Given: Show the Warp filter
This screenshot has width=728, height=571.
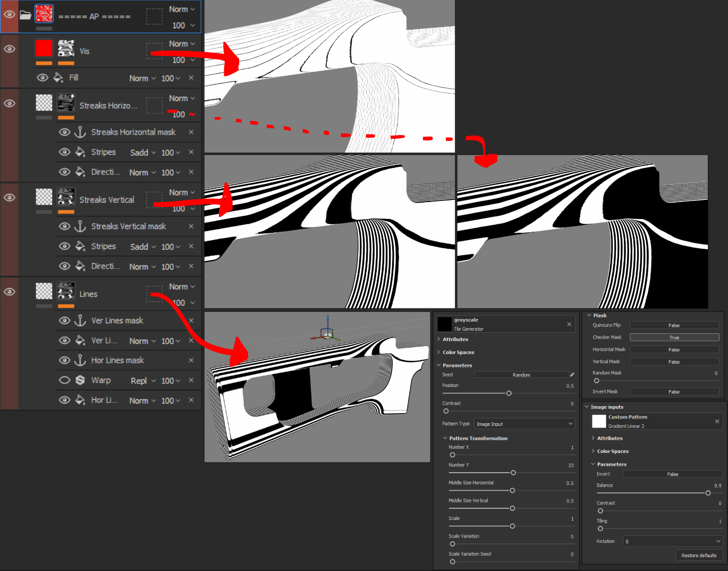Looking at the screenshot, I should 64,380.
